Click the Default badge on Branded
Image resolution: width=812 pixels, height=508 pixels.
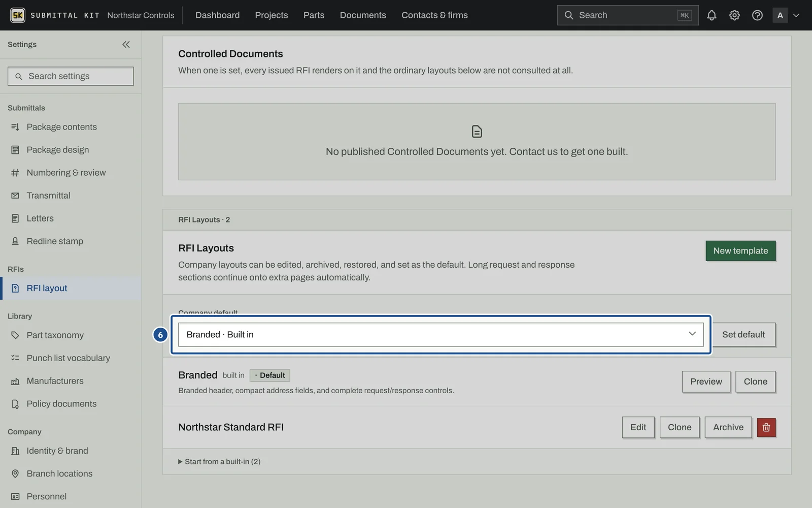tap(270, 375)
